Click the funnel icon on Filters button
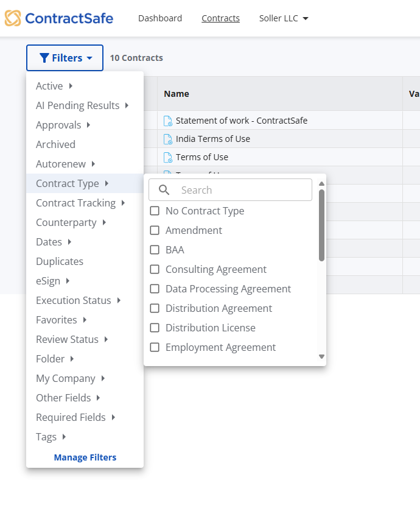The height and width of the screenshot is (508, 420). click(44, 58)
